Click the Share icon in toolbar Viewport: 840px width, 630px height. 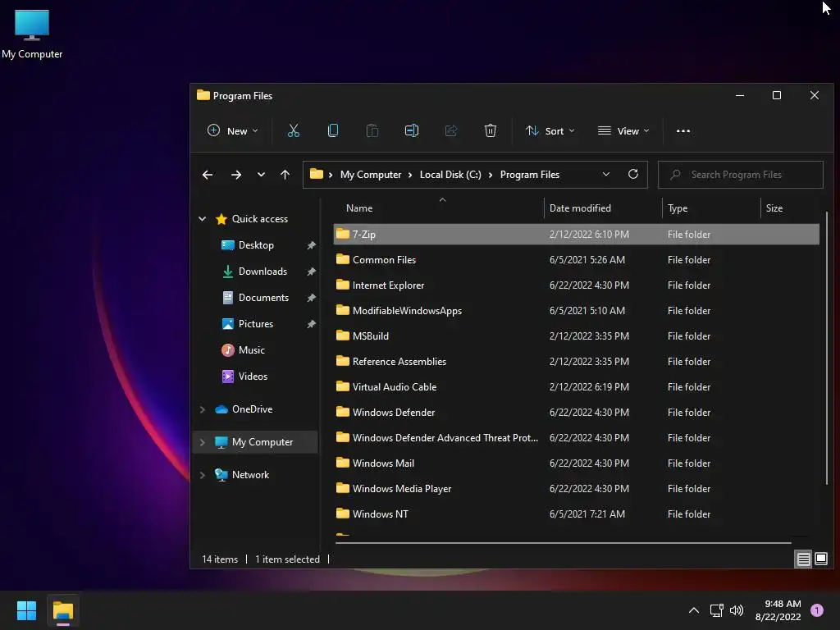click(451, 130)
